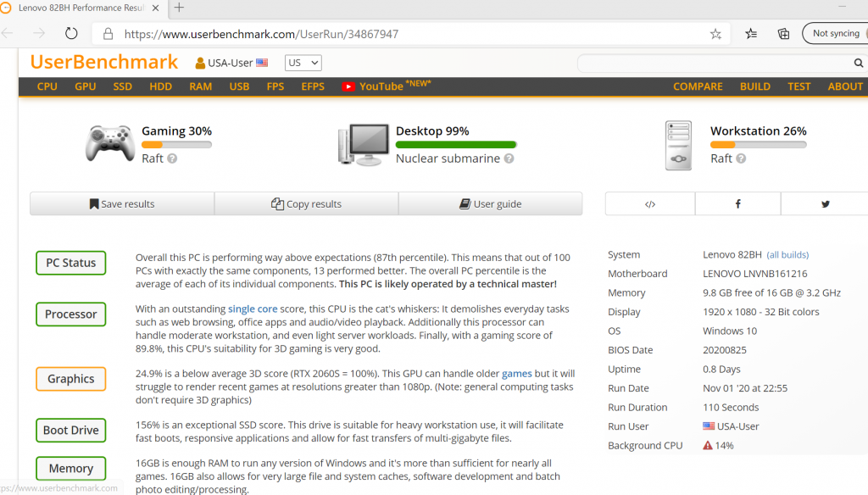Click the Processor button
Screen dimensions: 868x495
pos(71,314)
